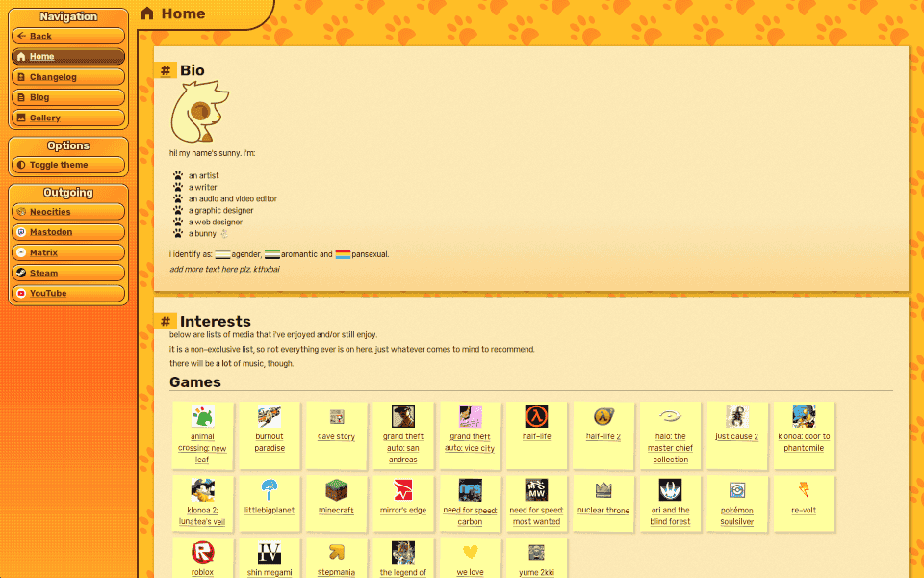Select the Nuclear Throne crown icon
Viewport: 924px width, 578px height.
pyautogui.click(x=603, y=490)
